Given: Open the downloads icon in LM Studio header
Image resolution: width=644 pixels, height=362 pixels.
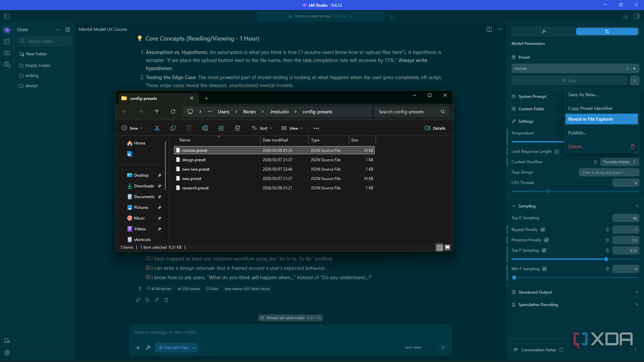Looking at the screenshot, I should pos(626,16).
